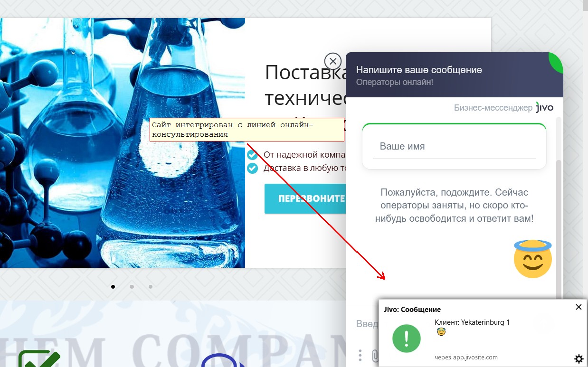The image size is (588, 367).
Task: Click the first checkmark bullet icon
Action: [252, 155]
